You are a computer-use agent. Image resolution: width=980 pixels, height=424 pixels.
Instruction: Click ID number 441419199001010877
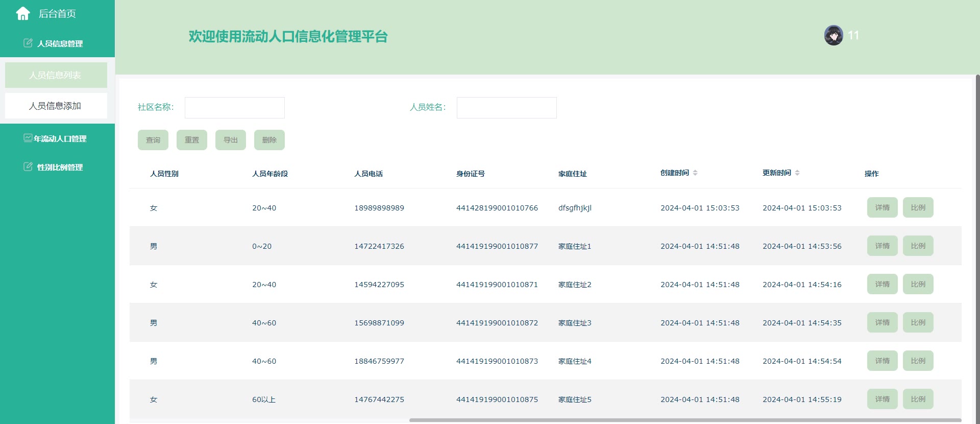coord(497,246)
